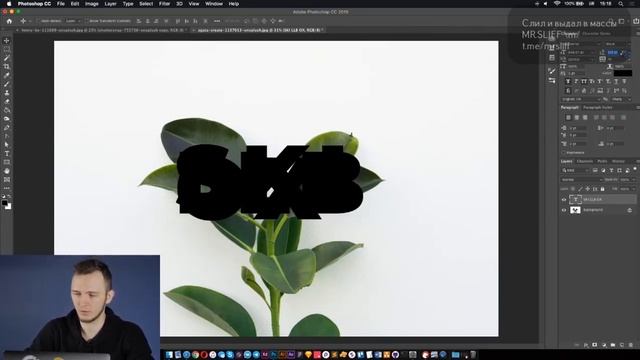Swap foreground and background colors

pyautogui.click(x=9, y=197)
